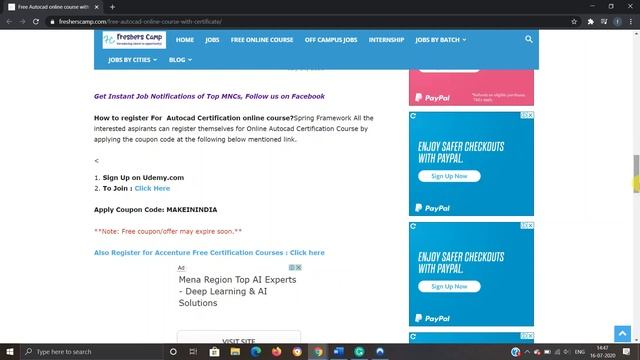Click the ENG language indicator in tray
This screenshot has width=640, height=360.
pyautogui.click(x=580, y=351)
